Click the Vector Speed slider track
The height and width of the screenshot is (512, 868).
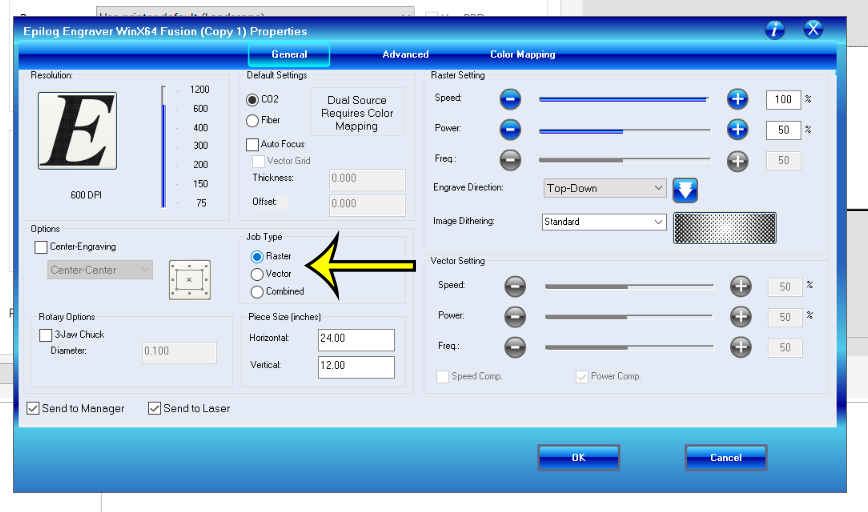(x=629, y=287)
